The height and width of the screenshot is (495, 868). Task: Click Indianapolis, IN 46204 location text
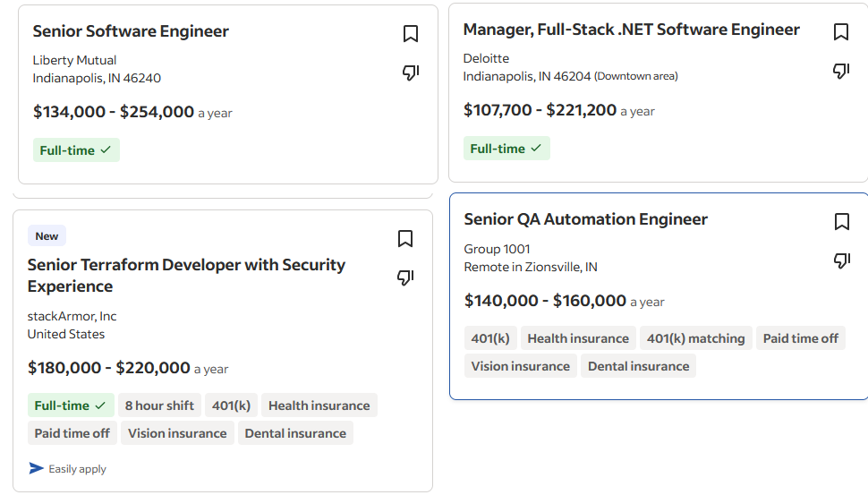pyautogui.click(x=527, y=76)
